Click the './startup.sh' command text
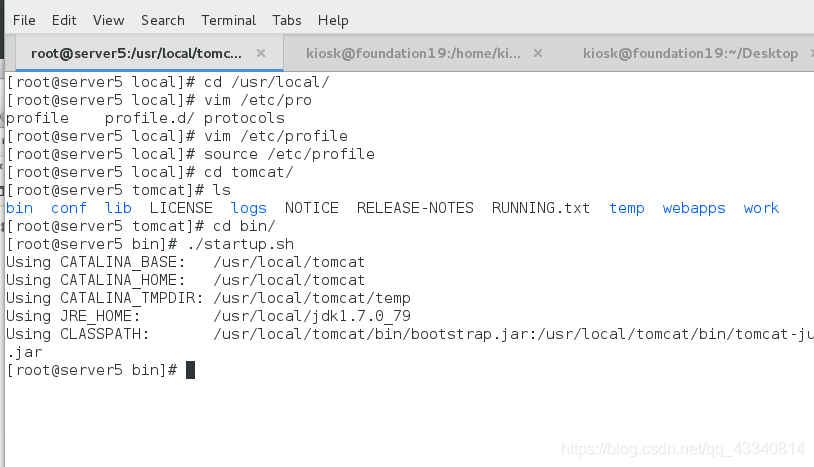This screenshot has width=814, height=467. click(240, 244)
